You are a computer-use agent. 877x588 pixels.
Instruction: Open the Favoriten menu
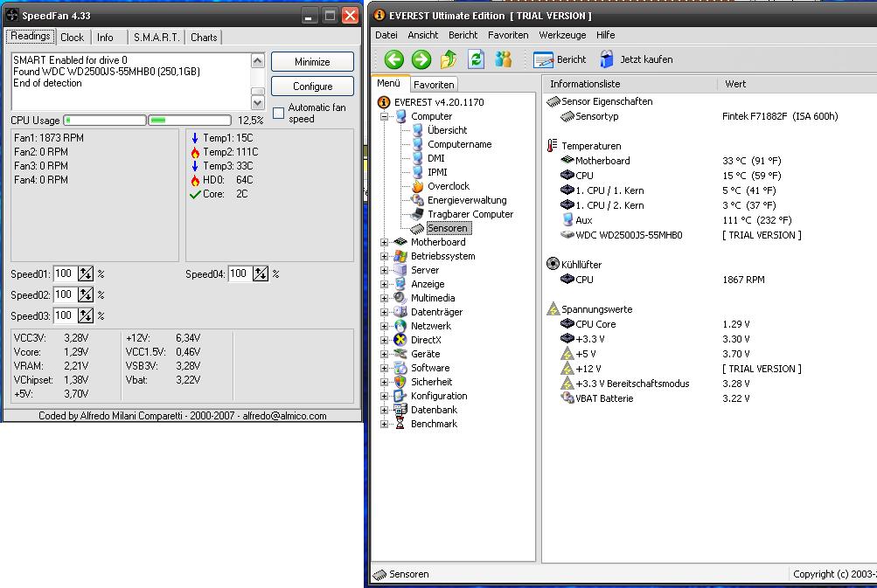coord(508,35)
